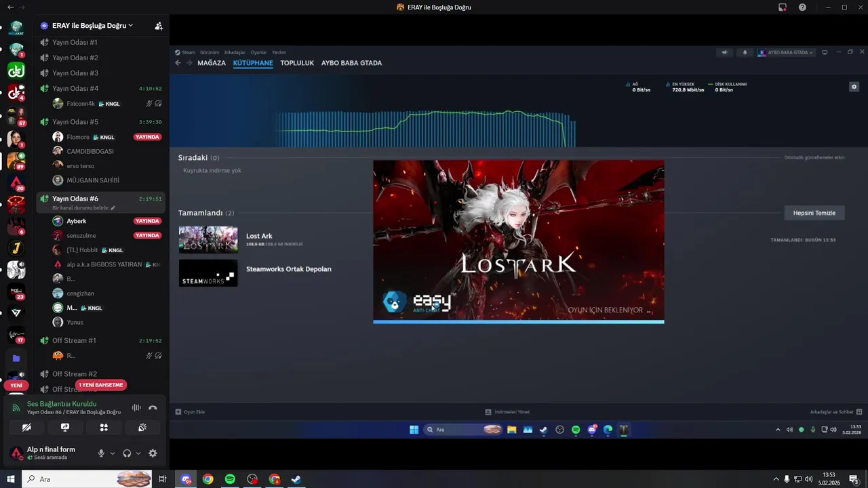Edit channel status 'Bir kanal durumu belirle'
Image resolution: width=868 pixels, height=488 pixels.
83,208
